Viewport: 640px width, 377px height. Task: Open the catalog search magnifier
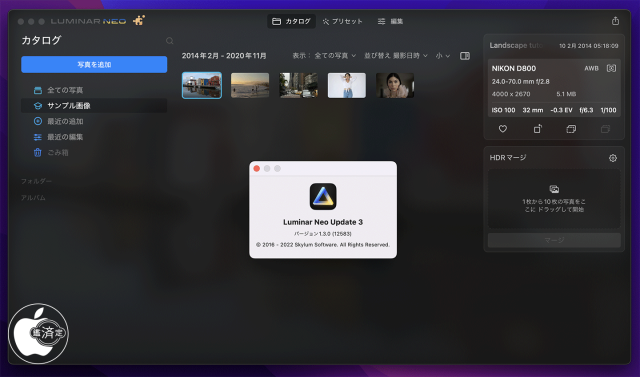pos(169,41)
